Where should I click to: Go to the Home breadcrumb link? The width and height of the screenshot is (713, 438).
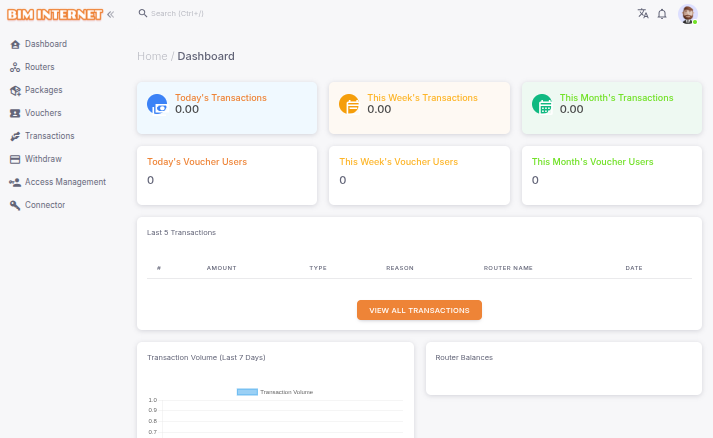point(152,56)
